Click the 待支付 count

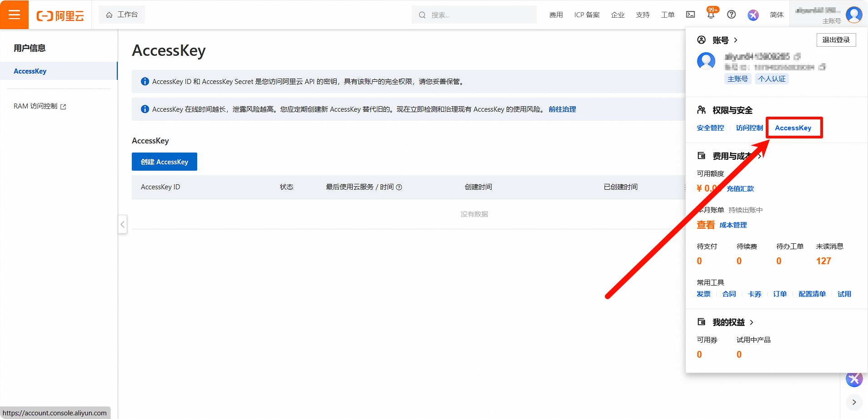coord(699,261)
